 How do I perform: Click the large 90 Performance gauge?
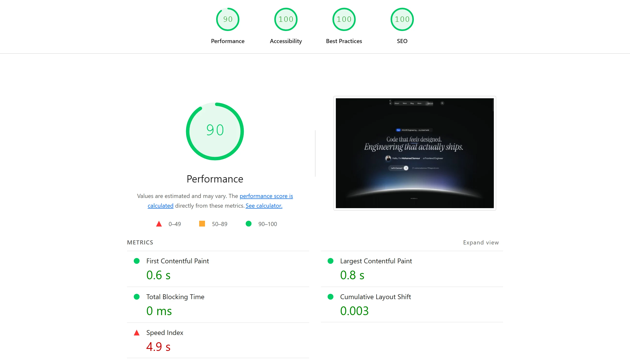(x=215, y=131)
